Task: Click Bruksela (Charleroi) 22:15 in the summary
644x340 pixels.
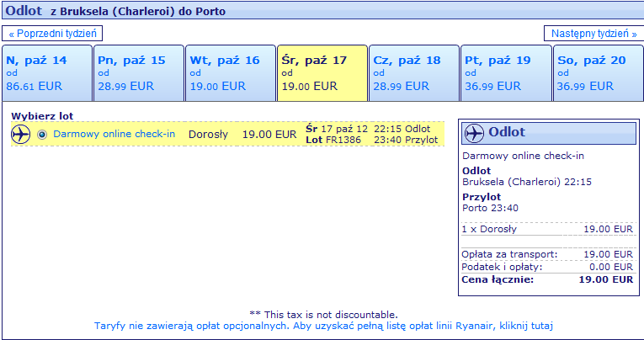Action: 527,182
